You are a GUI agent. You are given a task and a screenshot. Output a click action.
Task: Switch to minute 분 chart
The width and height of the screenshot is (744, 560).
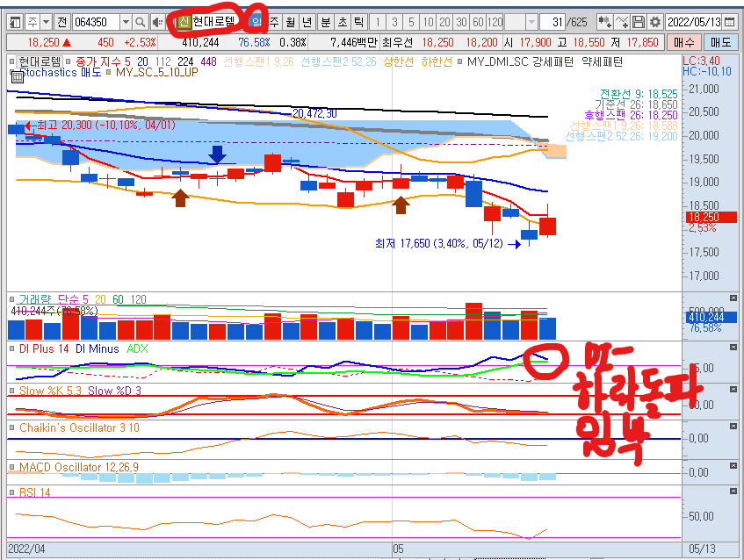[x=326, y=22]
